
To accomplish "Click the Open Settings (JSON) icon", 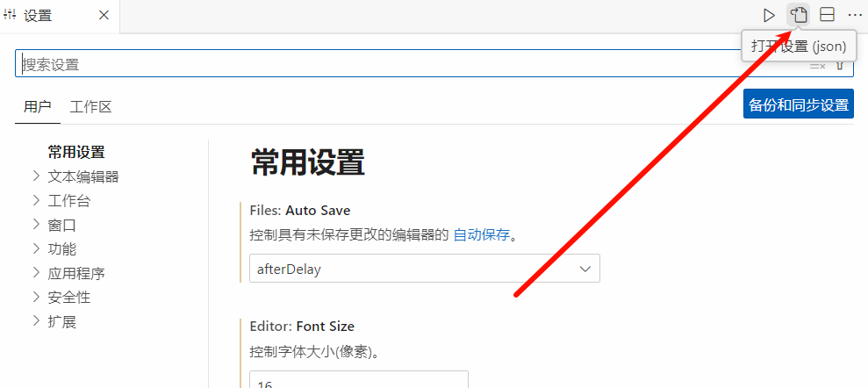I will point(798,15).
